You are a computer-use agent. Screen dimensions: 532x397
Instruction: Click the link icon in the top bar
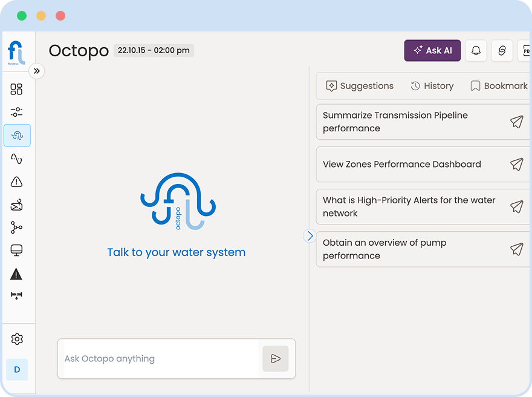point(502,50)
